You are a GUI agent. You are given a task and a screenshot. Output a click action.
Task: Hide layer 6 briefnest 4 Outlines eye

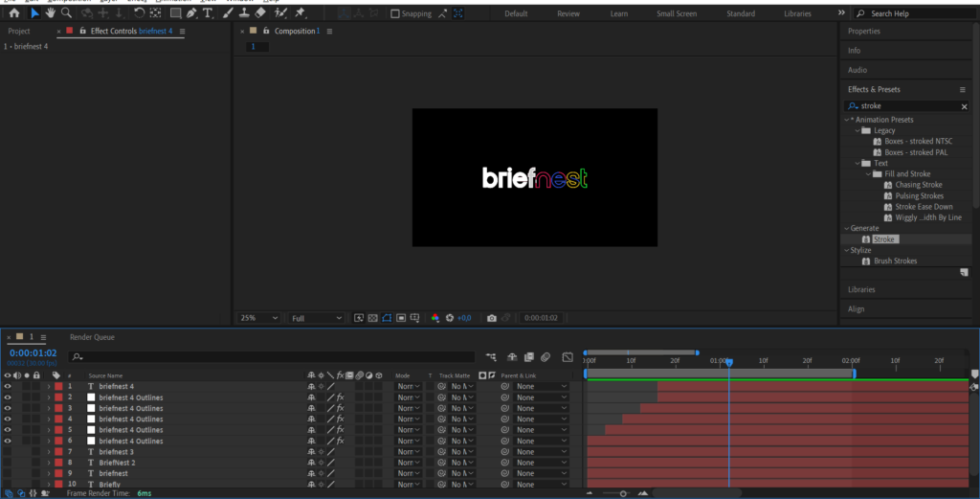8,441
